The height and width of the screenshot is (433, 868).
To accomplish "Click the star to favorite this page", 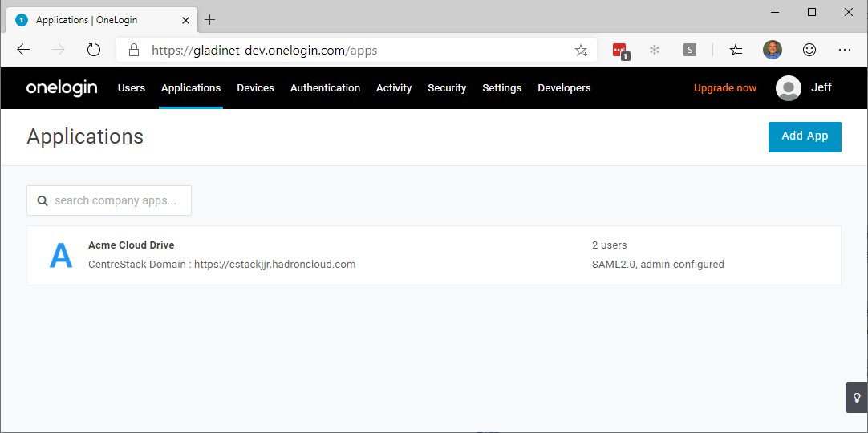I will [x=581, y=51].
